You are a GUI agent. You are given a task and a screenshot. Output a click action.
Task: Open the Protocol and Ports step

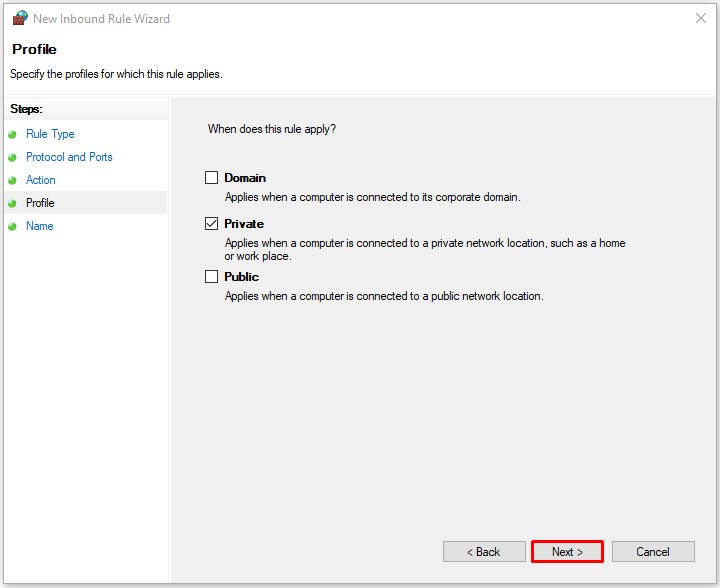(x=69, y=157)
